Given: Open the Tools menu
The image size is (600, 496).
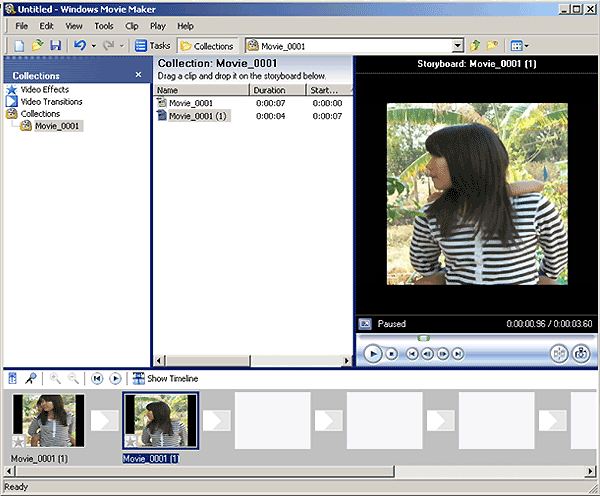Looking at the screenshot, I should (104, 26).
